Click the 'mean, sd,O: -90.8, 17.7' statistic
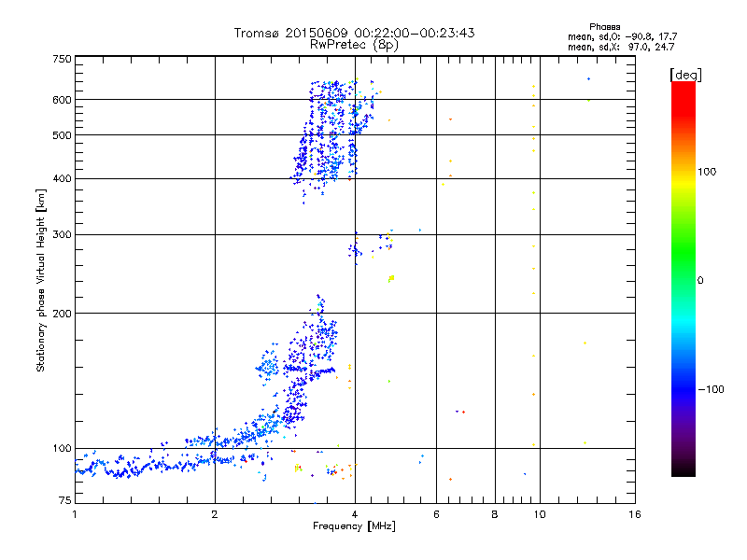The width and height of the screenshot is (747, 560). click(x=622, y=36)
